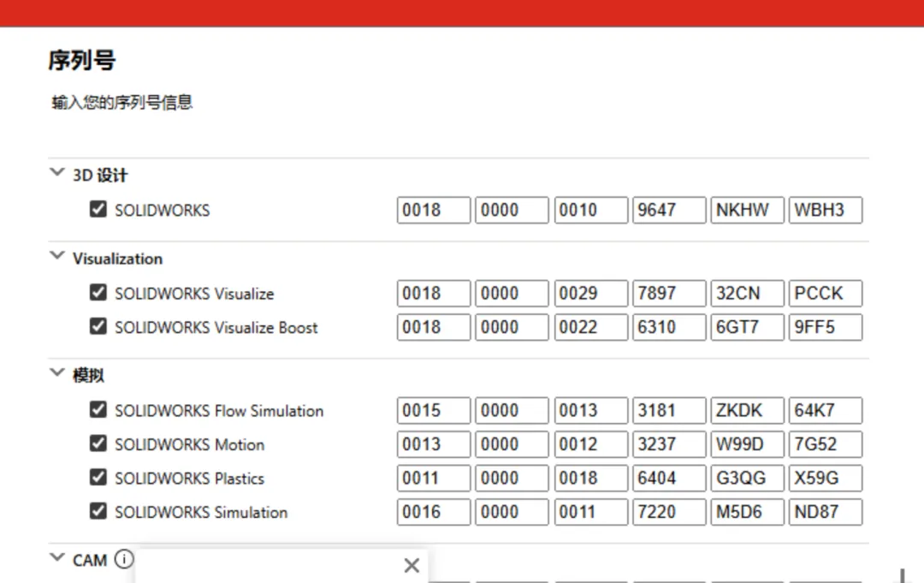Click the info icon next to CAM
Viewport: 924px width, 583px height.
pyautogui.click(x=124, y=559)
